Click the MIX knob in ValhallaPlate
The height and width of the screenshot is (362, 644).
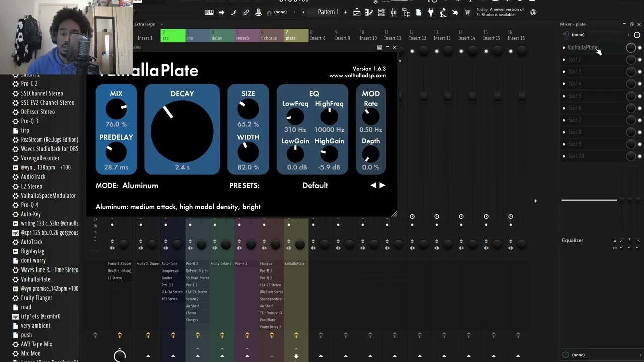(116, 109)
